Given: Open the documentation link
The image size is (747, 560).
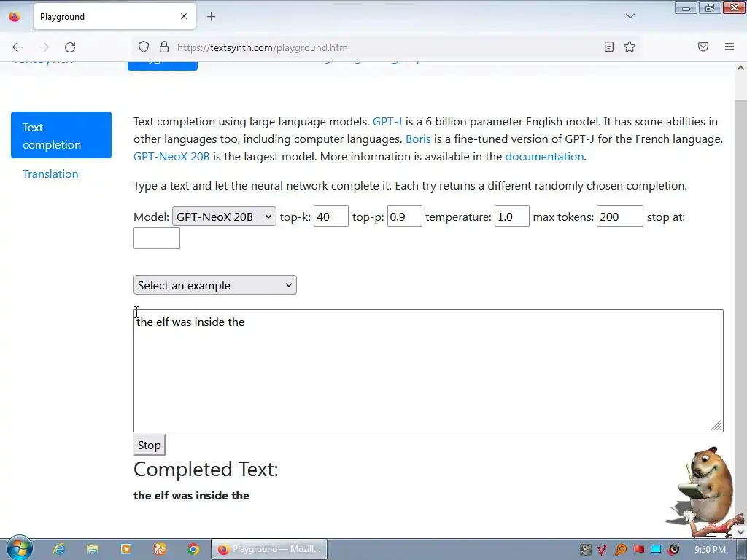Looking at the screenshot, I should [x=544, y=156].
